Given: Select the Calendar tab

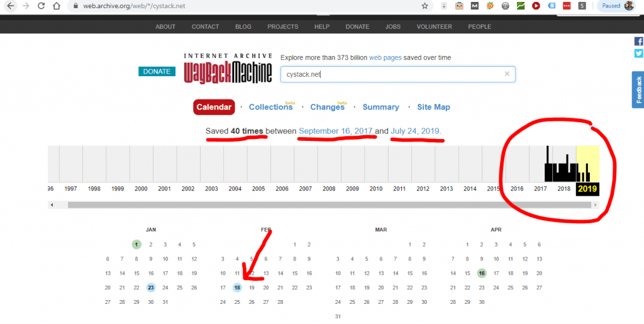Looking at the screenshot, I should (x=214, y=107).
